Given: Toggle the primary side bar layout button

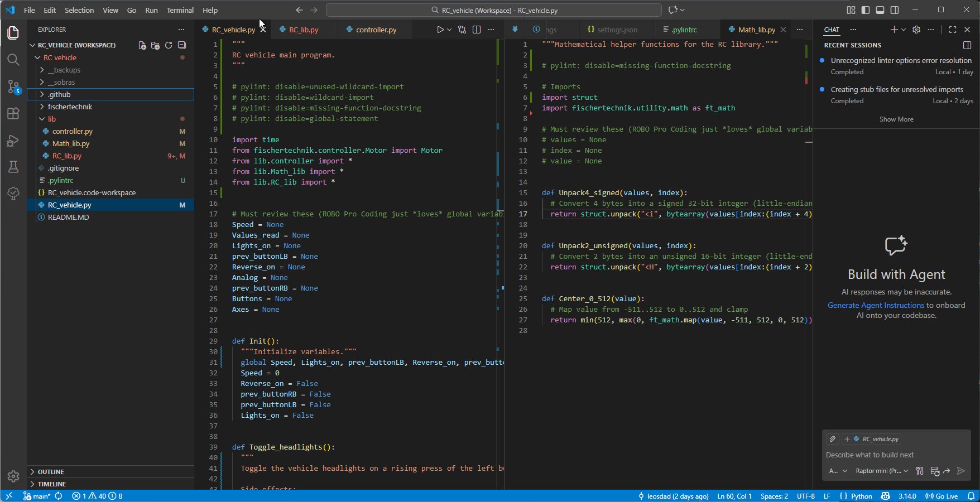Looking at the screenshot, I should coord(866,10).
